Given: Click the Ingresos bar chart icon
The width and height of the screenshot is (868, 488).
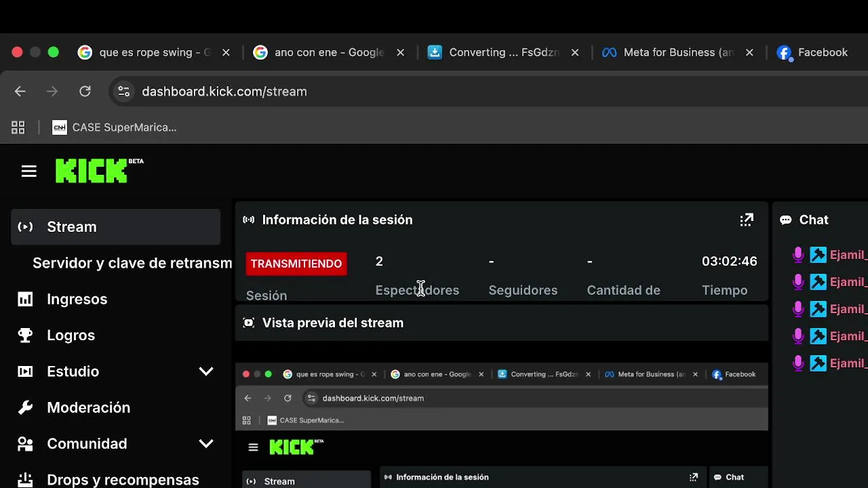Looking at the screenshot, I should pos(25,299).
